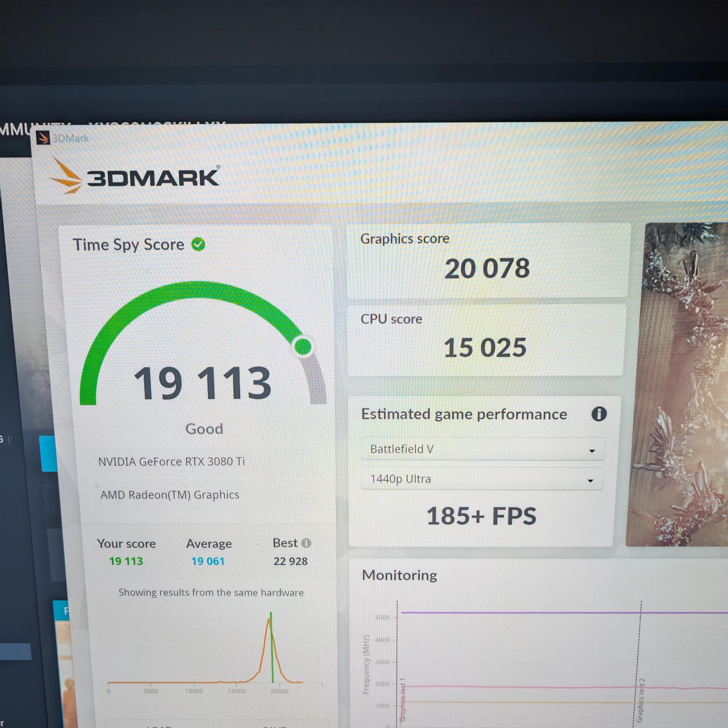Click the 'CPU score' label
Image resolution: width=728 pixels, height=728 pixels.
pos(391,319)
